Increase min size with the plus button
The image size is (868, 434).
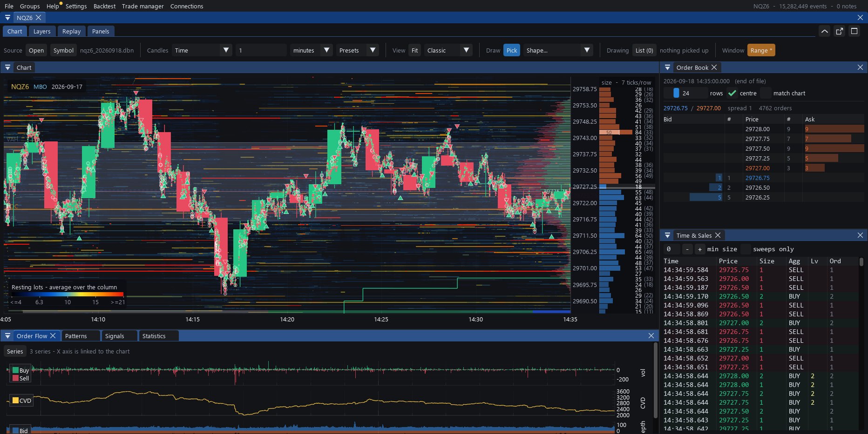tap(699, 249)
